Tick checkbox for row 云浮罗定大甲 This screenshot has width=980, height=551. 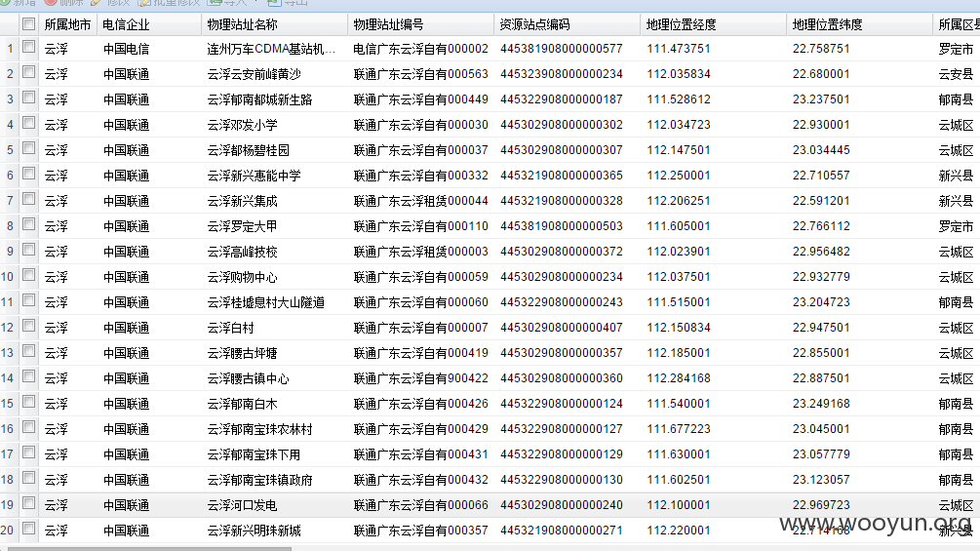coord(28,224)
